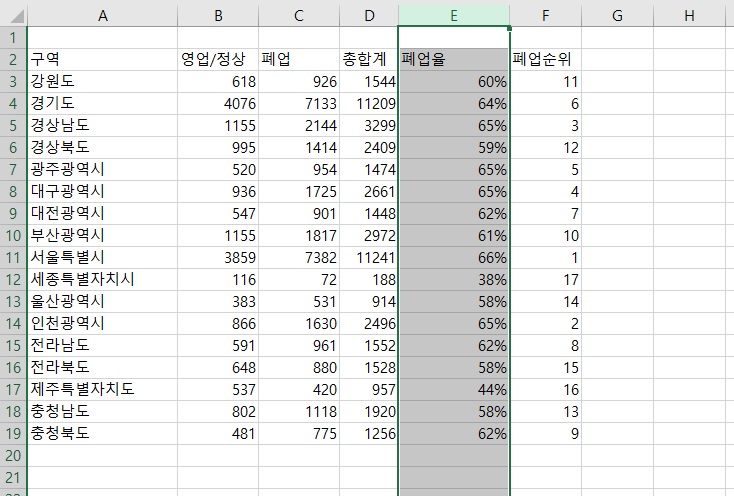Click the '폐업순위' header cell
The image size is (734, 496).
pos(546,60)
